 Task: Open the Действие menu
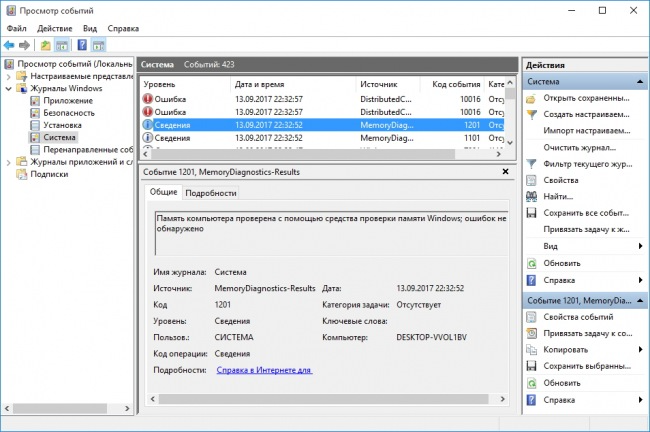point(54,29)
